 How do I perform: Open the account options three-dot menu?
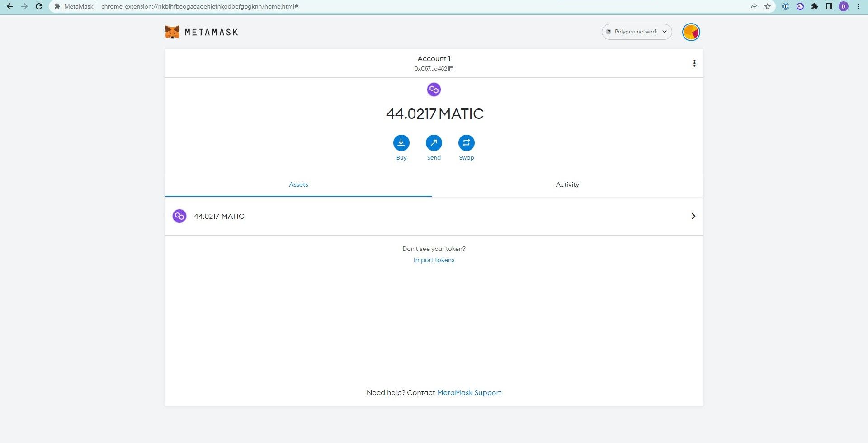pos(694,63)
